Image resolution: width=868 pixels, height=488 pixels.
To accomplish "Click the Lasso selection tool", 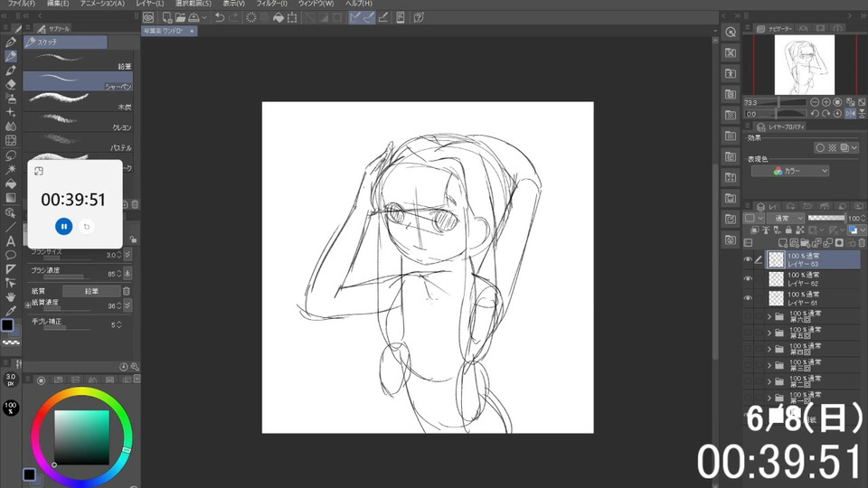I will tap(11, 155).
